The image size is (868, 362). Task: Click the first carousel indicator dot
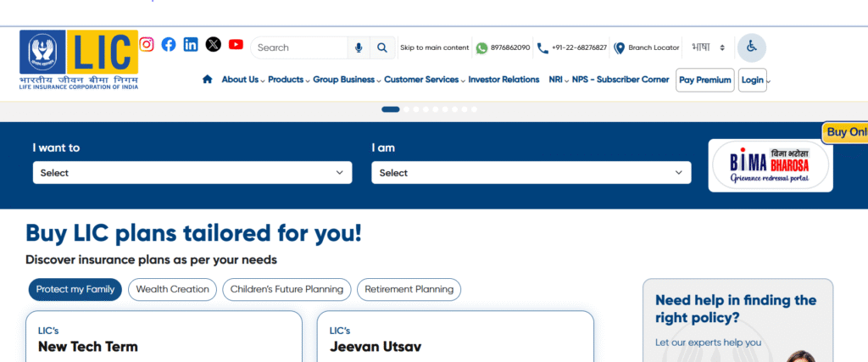(x=391, y=109)
